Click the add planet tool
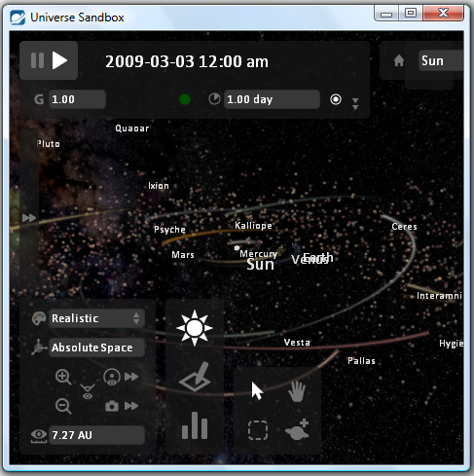This screenshot has height=476, width=474. pyautogui.click(x=297, y=429)
